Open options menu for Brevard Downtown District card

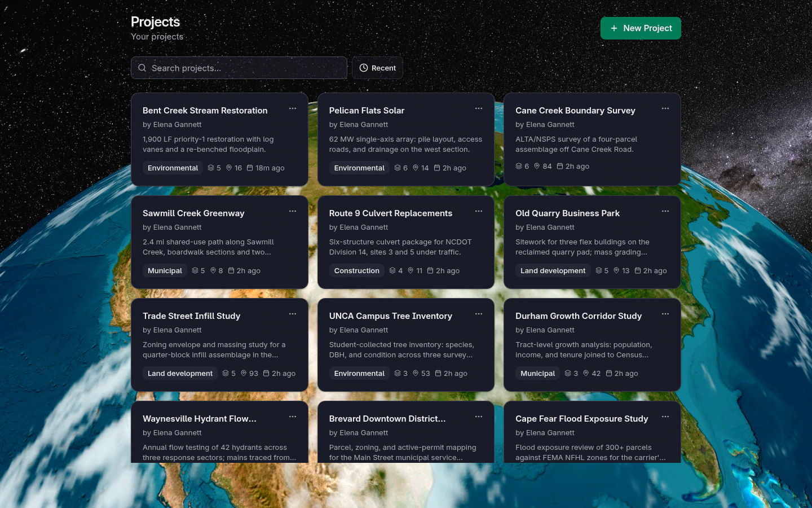(479, 417)
